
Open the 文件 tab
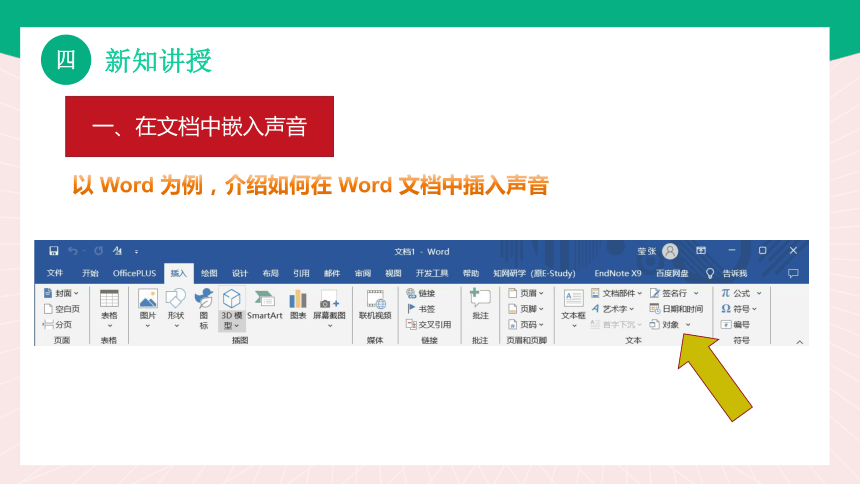(x=55, y=273)
